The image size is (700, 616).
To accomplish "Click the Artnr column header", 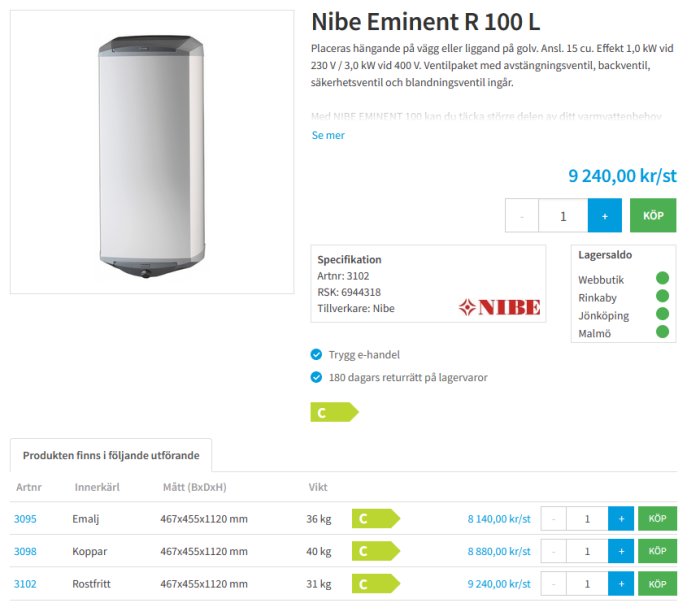I will [29, 487].
